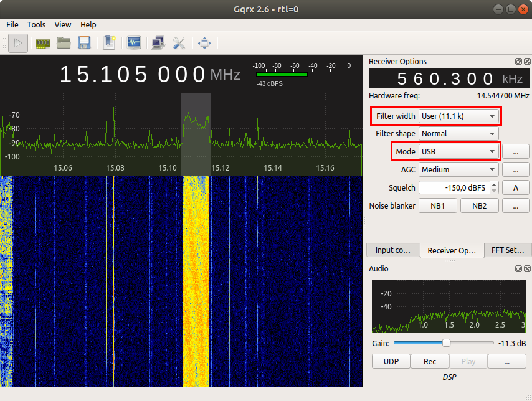Image resolution: width=532 pixels, height=401 pixels.
Task: Change the Mode from USB dropdown
Action: tap(458, 151)
